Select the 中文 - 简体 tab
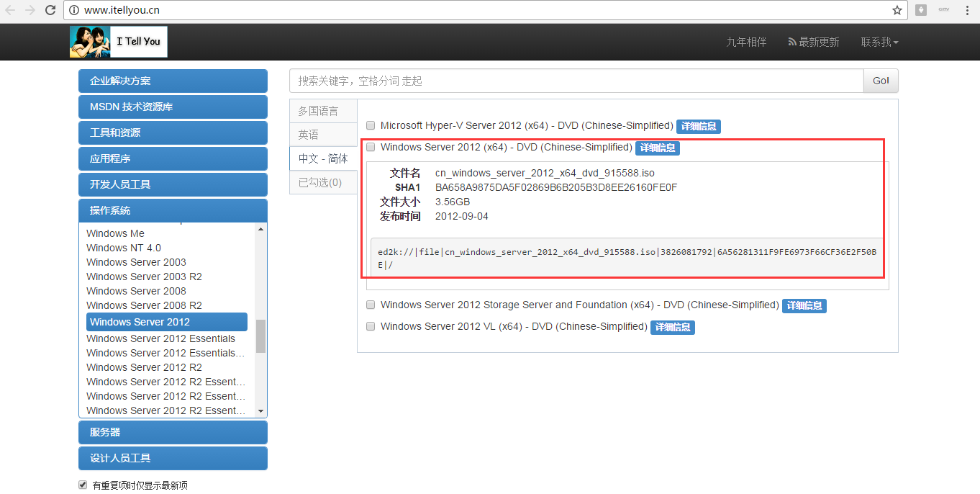 pos(323,158)
